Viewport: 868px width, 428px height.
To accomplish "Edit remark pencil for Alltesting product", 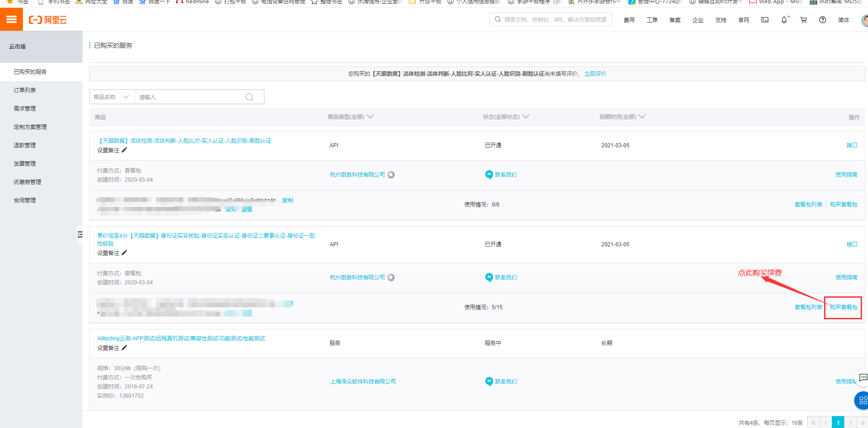I will coord(124,348).
